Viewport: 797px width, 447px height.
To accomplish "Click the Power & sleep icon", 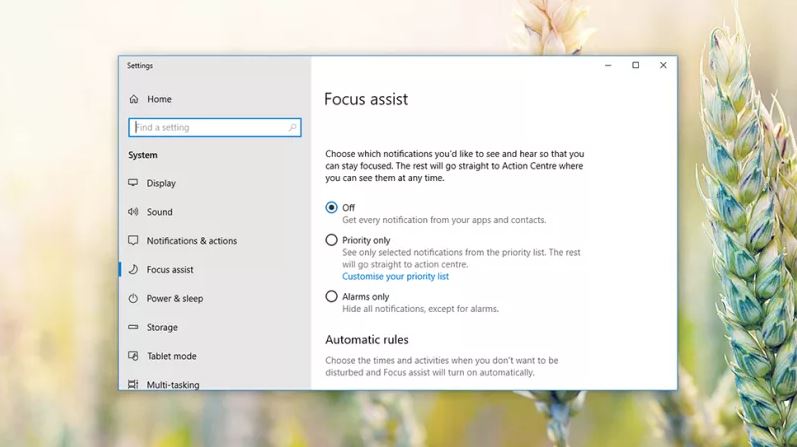I will (133, 299).
